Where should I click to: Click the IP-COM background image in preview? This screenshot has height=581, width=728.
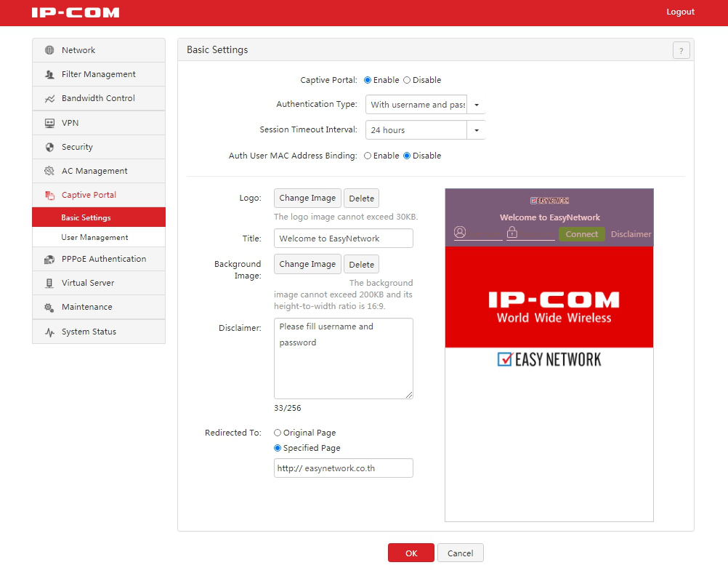(549, 297)
